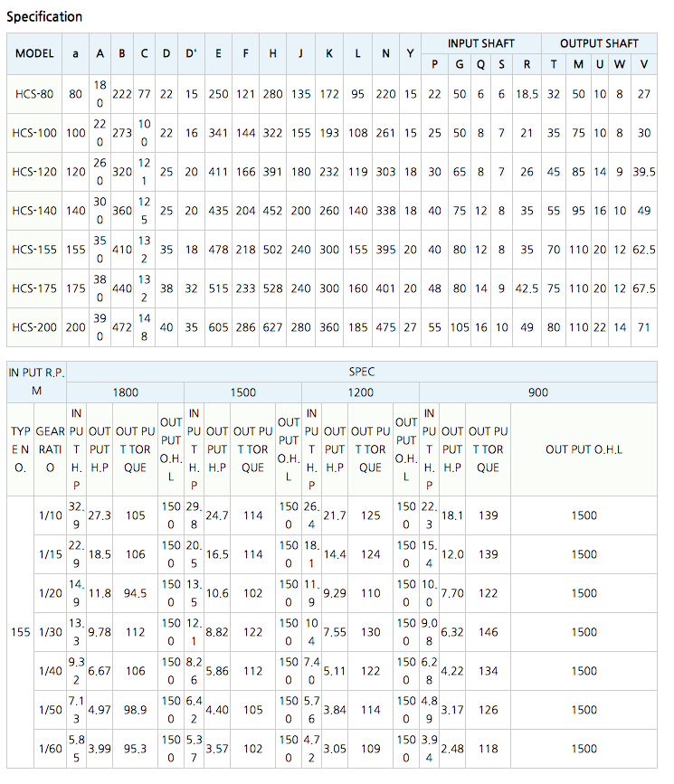The height and width of the screenshot is (784, 674).
Task: Click the HCS-155 model cell
Action: [34, 250]
